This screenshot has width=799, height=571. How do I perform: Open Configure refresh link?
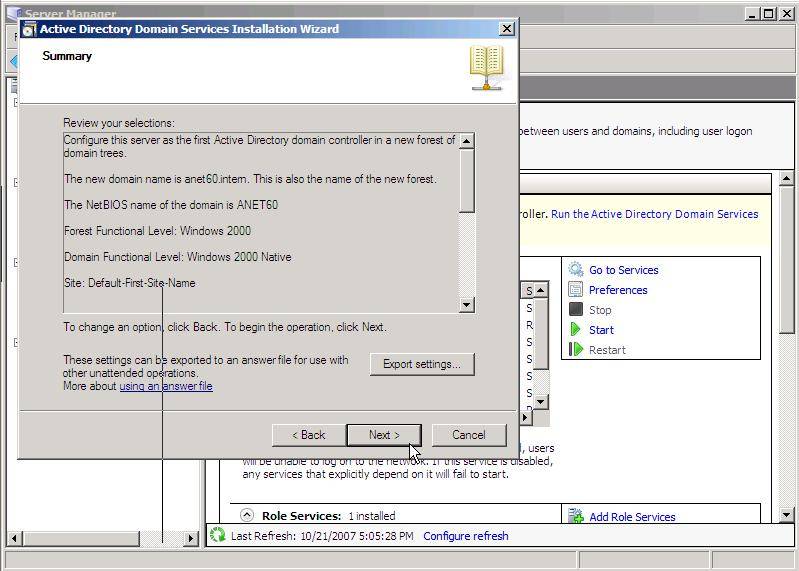(x=466, y=536)
